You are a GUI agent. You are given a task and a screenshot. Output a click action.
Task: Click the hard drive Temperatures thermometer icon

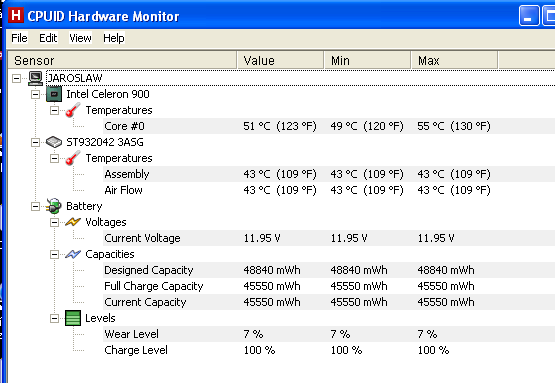(73, 158)
